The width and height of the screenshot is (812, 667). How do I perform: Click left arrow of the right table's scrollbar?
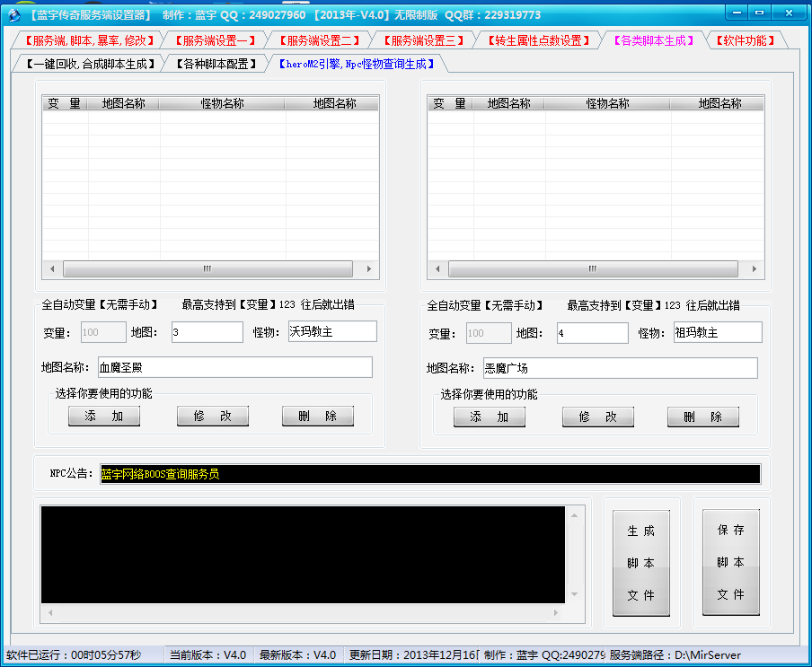point(437,268)
